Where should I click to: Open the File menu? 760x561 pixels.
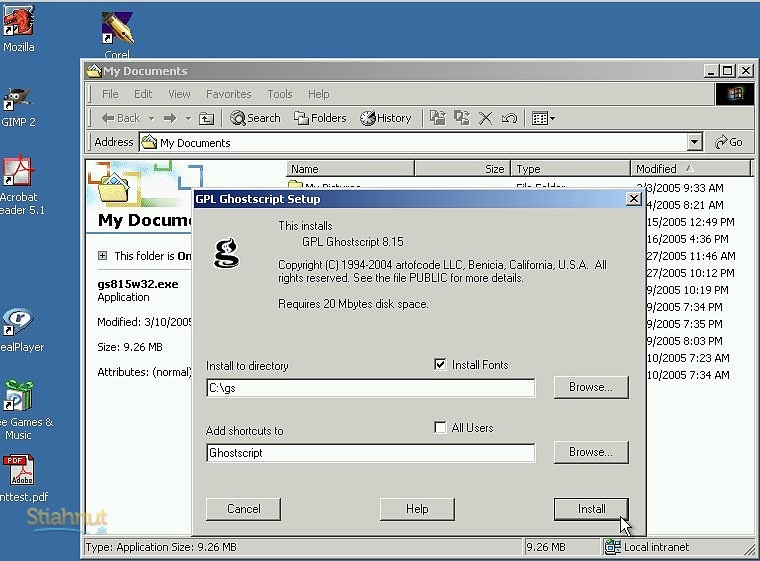110,94
